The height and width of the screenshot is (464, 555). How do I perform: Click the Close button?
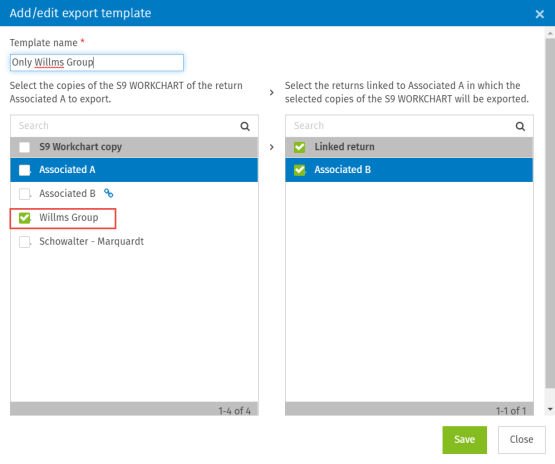point(521,440)
